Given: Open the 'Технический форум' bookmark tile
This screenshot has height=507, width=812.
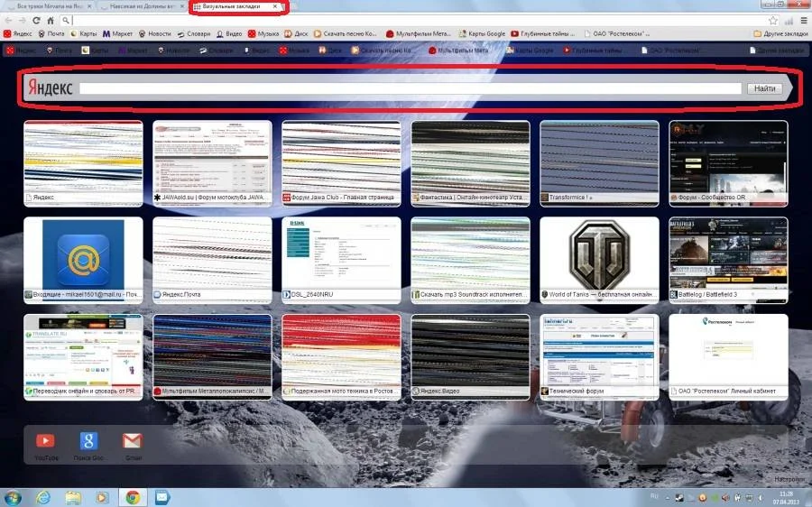Looking at the screenshot, I should coord(599,357).
